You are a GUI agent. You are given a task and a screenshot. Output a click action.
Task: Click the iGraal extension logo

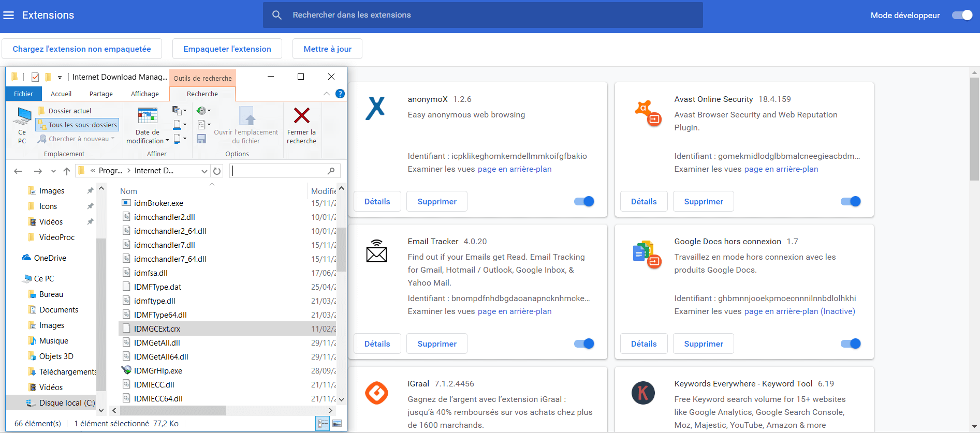pyautogui.click(x=376, y=393)
